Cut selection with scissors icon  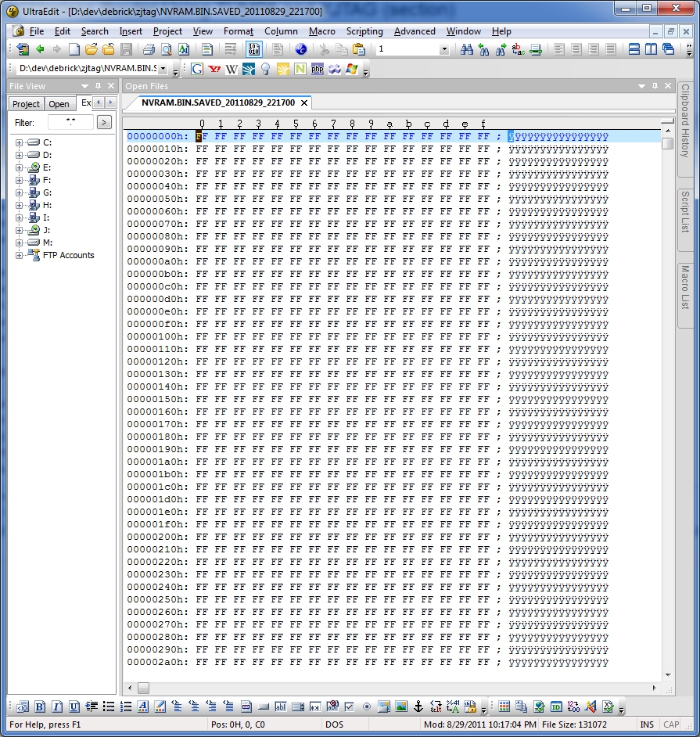click(324, 49)
